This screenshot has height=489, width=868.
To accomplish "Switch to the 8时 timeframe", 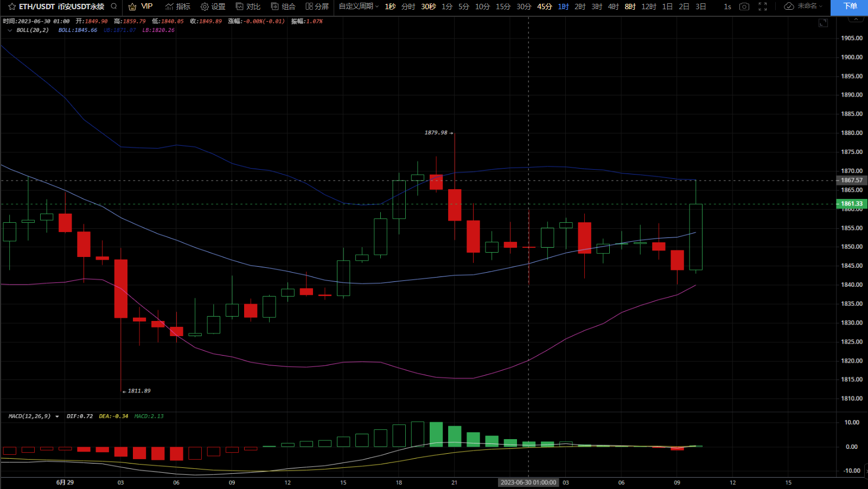I will 630,7.
